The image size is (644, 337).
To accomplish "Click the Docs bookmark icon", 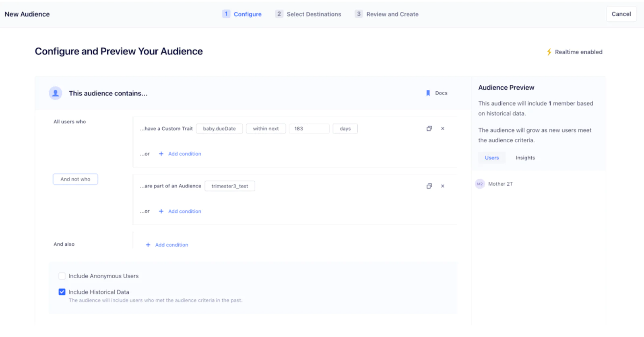I will 428,93.
